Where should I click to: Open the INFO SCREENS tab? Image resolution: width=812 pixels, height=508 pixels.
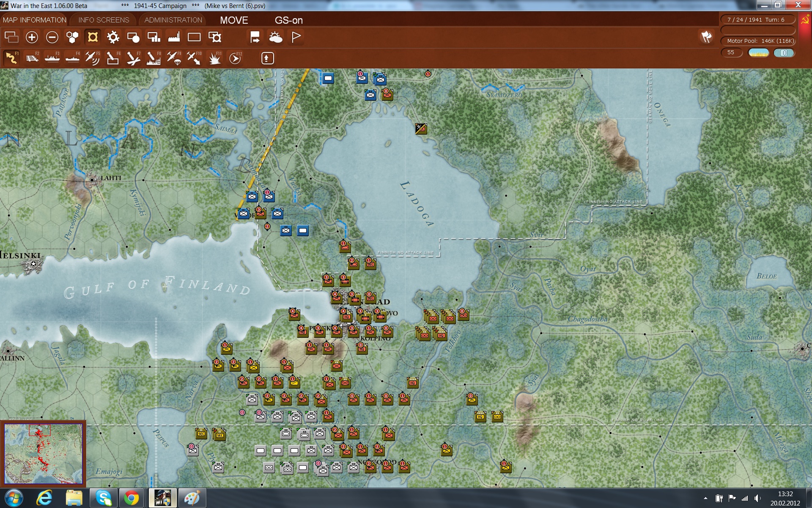104,20
